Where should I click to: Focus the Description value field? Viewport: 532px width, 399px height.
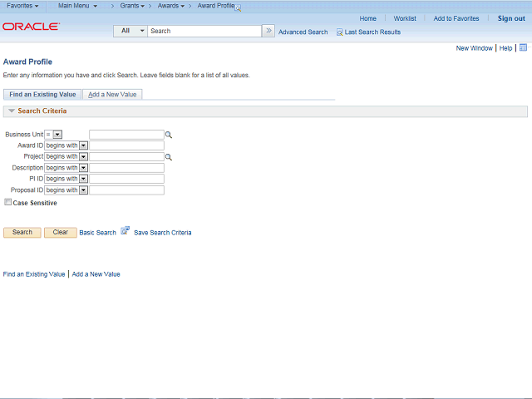click(x=126, y=168)
